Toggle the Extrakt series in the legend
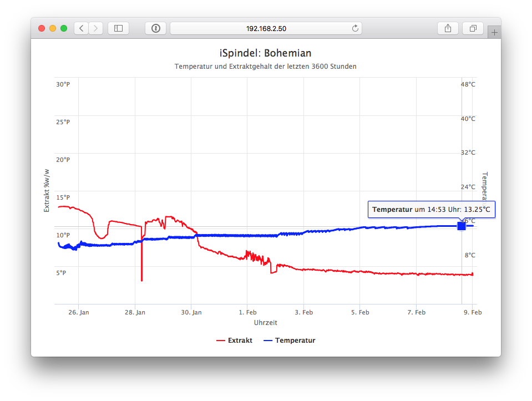This screenshot has width=532, height=401. [x=240, y=341]
